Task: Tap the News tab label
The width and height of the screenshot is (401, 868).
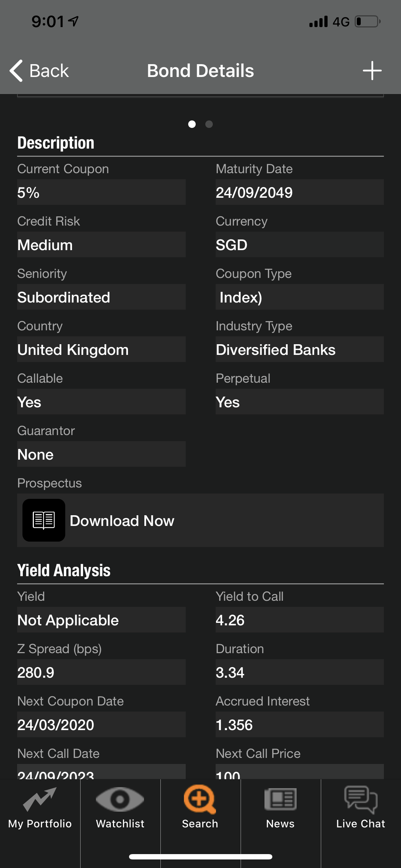Action: [281, 824]
